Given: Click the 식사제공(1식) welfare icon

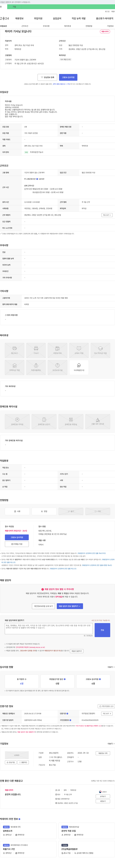Looking at the screenshot, I should tap(79, 367).
